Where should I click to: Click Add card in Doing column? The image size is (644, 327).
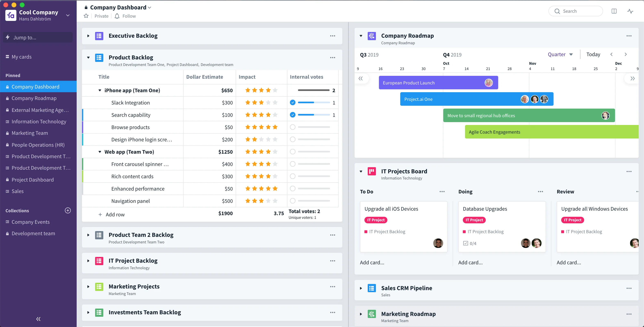coord(470,262)
